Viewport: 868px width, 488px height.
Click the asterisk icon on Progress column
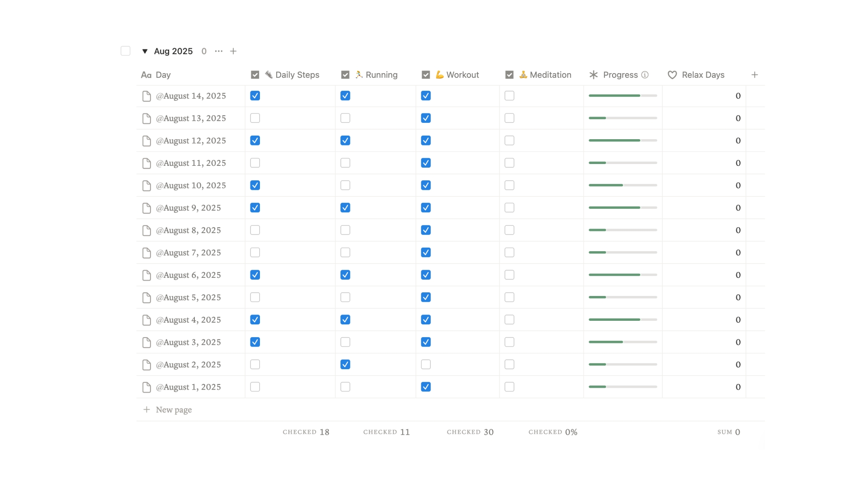594,75
